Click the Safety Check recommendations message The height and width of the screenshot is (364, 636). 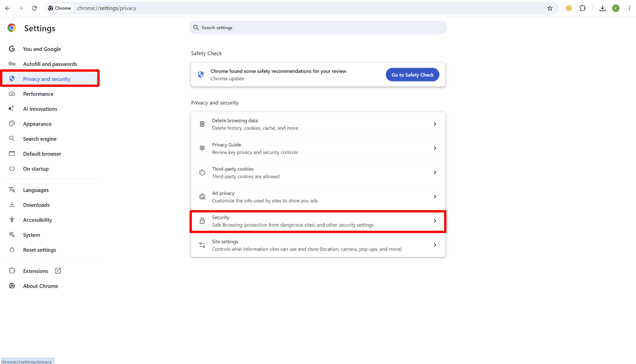tap(278, 71)
